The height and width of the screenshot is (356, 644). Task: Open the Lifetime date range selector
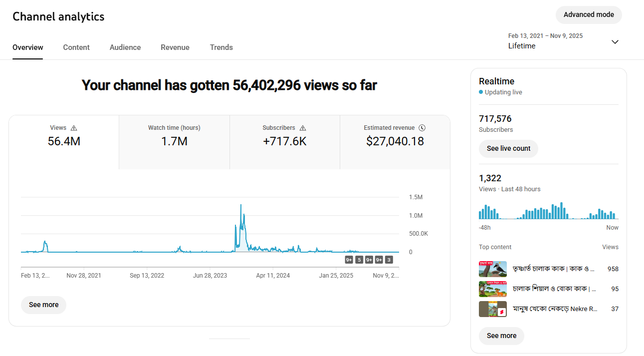pyautogui.click(x=522, y=46)
